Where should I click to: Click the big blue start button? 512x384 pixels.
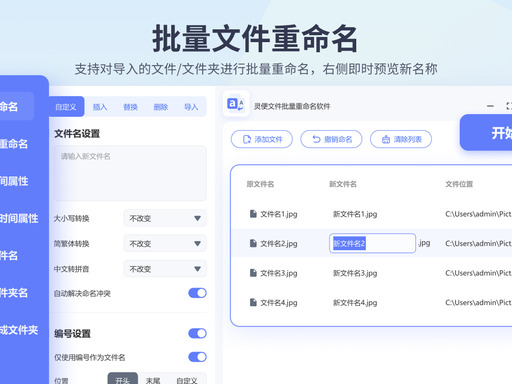486,133
